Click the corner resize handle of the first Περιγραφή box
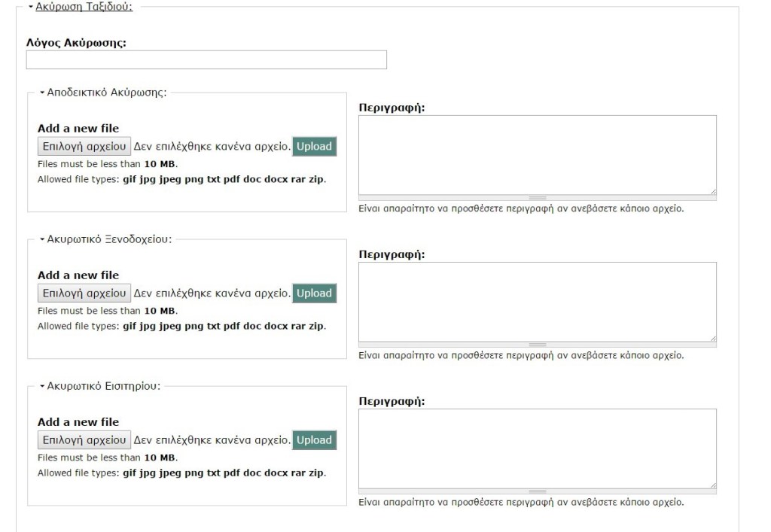771x532 pixels. 712,191
